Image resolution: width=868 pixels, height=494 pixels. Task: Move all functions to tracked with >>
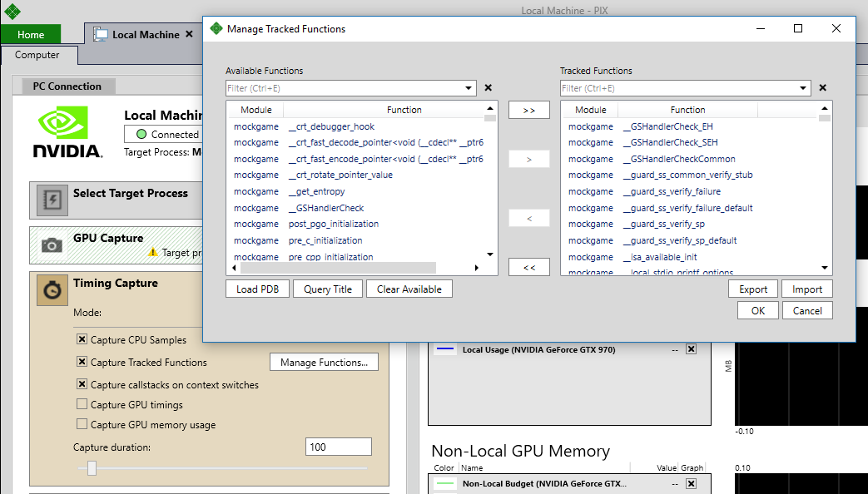[x=529, y=110]
